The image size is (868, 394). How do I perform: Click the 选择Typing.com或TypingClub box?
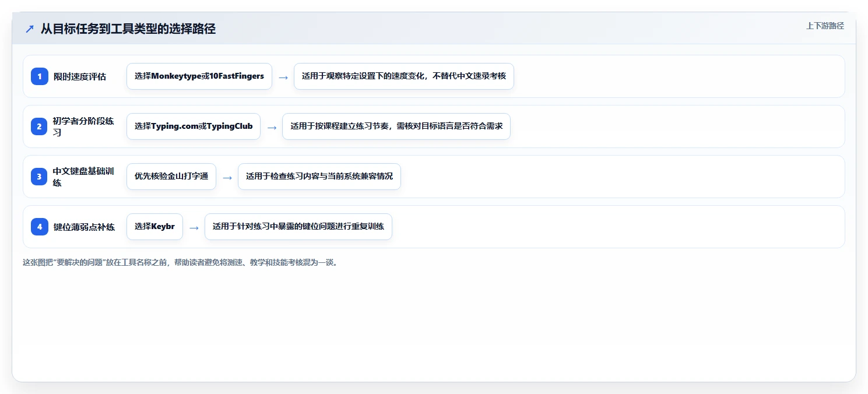(194, 126)
